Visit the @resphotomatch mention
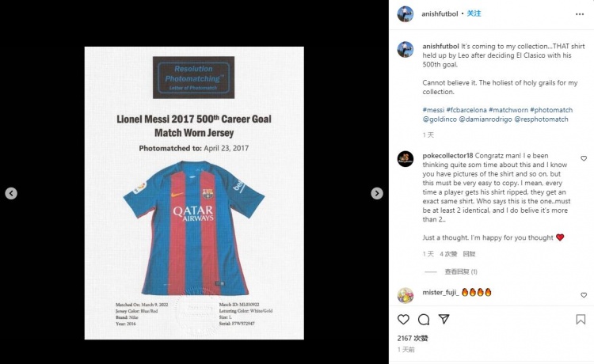Image resolution: width=594 pixels, height=364 pixels. (541, 119)
